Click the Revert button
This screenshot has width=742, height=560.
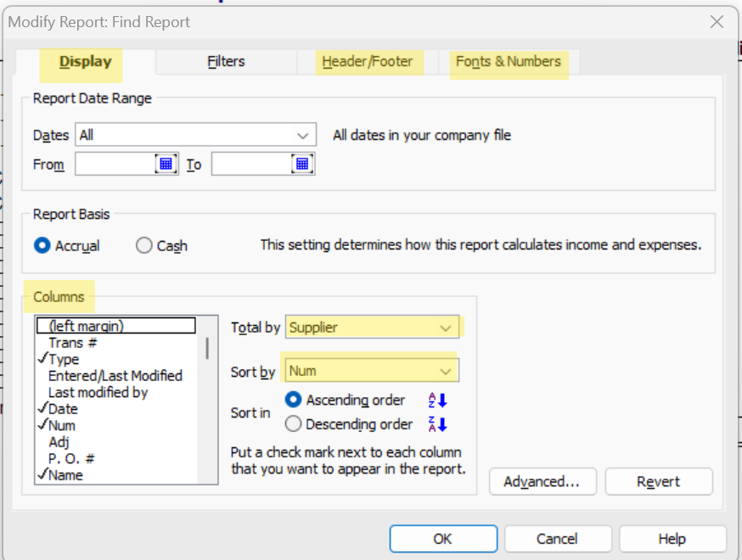point(659,481)
